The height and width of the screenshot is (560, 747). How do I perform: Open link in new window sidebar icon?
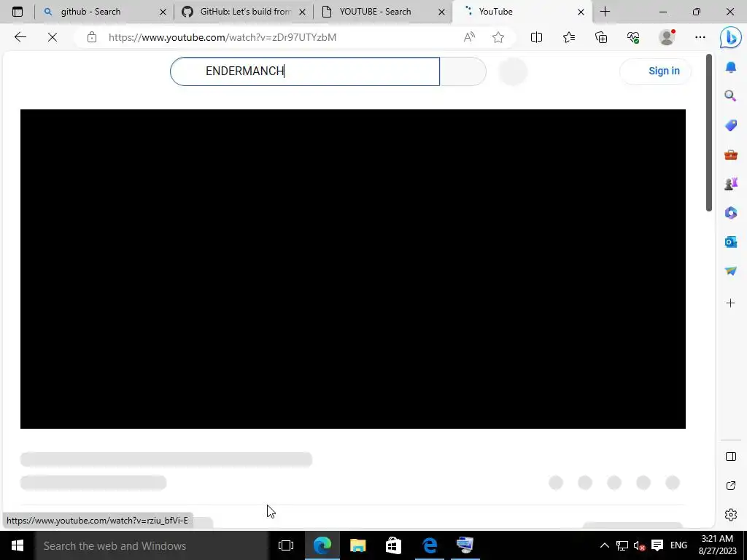(731, 486)
